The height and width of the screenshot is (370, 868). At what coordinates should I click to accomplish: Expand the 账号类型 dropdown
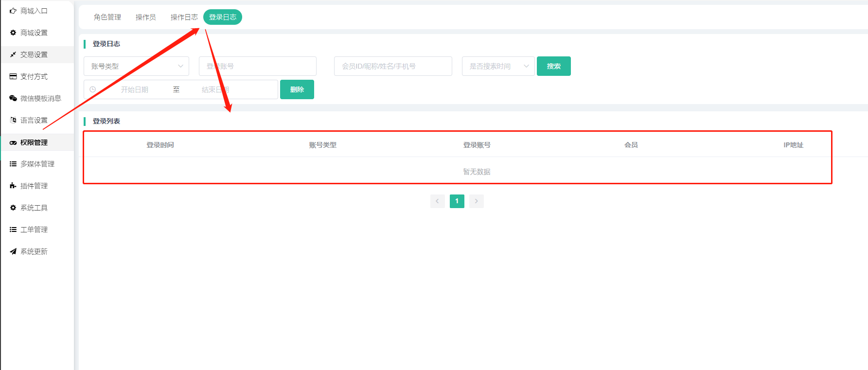pyautogui.click(x=136, y=66)
